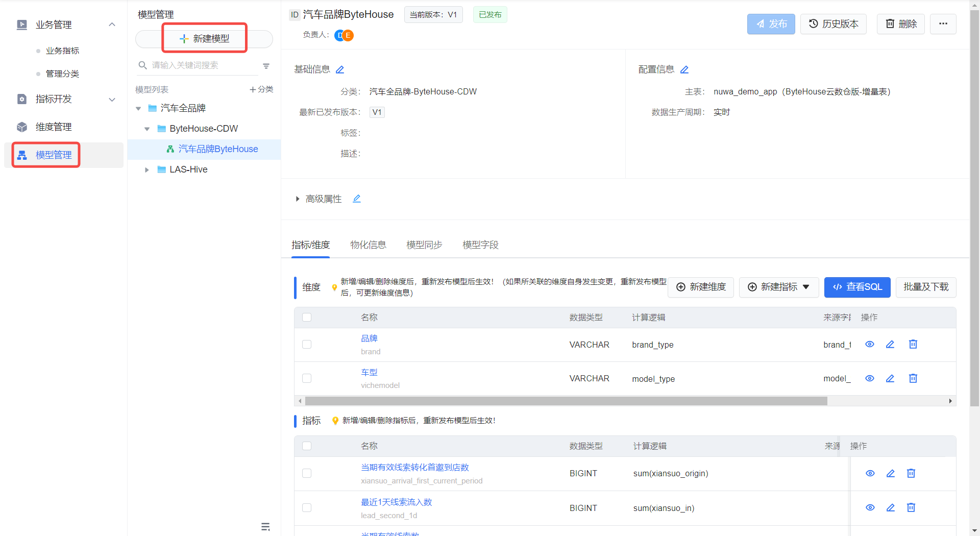Open the more actions ellipsis menu
980x536 pixels.
click(943, 24)
